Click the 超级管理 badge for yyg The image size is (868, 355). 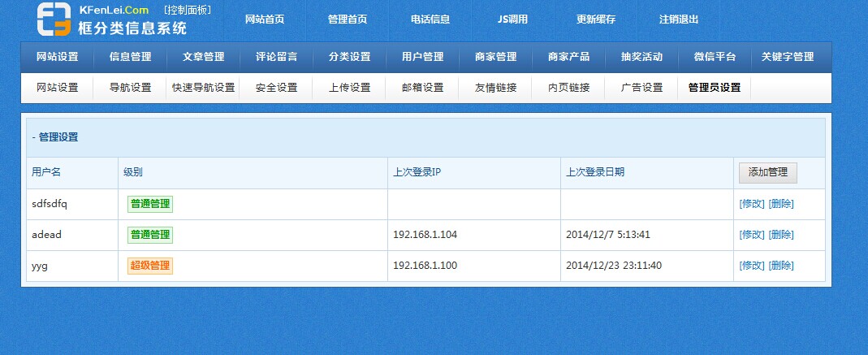(x=150, y=266)
